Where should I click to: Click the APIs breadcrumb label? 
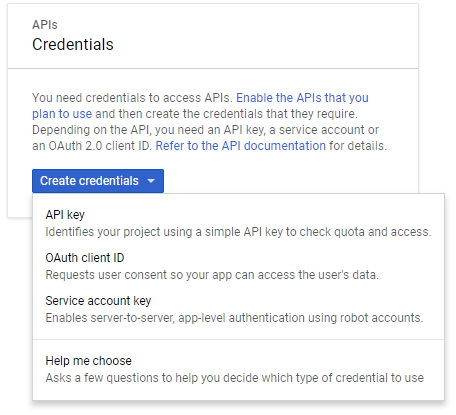(45, 25)
